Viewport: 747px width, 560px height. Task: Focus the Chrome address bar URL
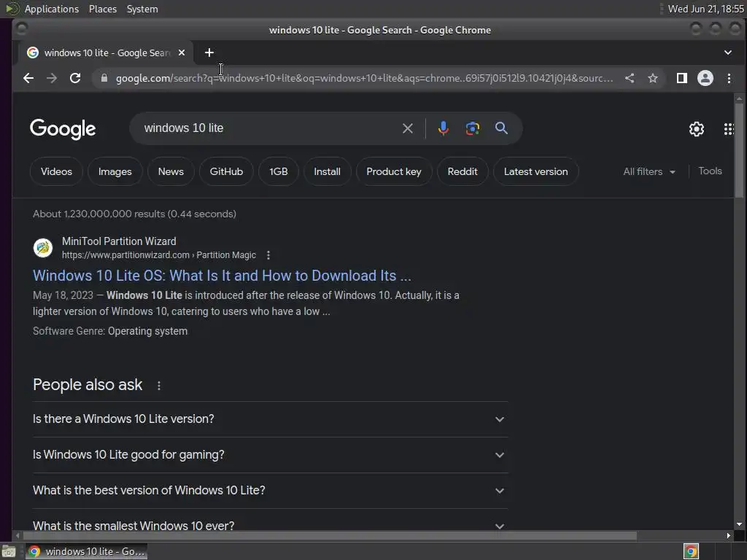click(365, 78)
